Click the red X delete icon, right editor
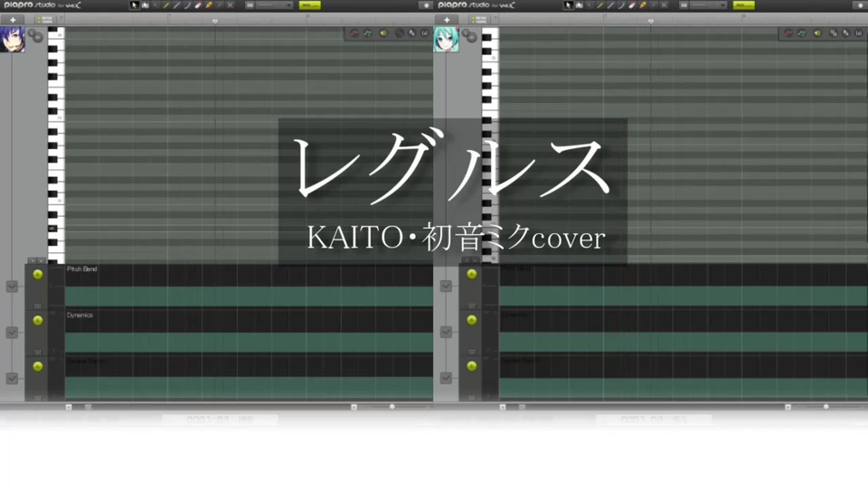868x488 pixels. point(665,5)
